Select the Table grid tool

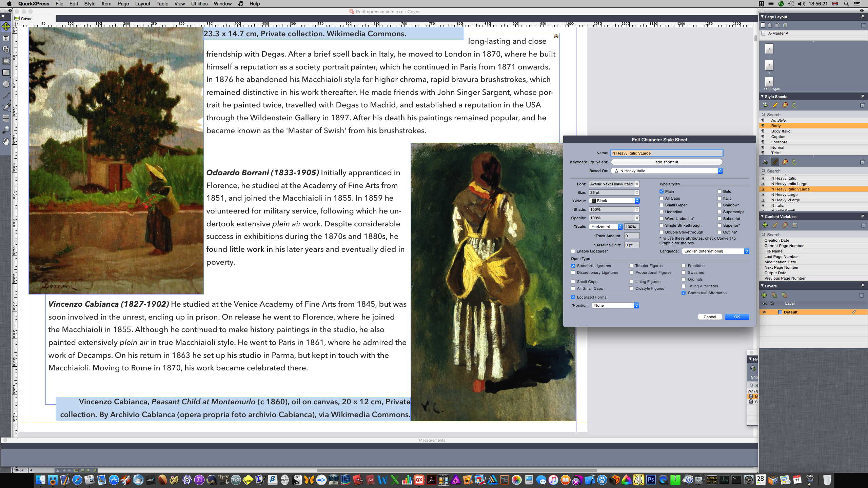click(6, 119)
